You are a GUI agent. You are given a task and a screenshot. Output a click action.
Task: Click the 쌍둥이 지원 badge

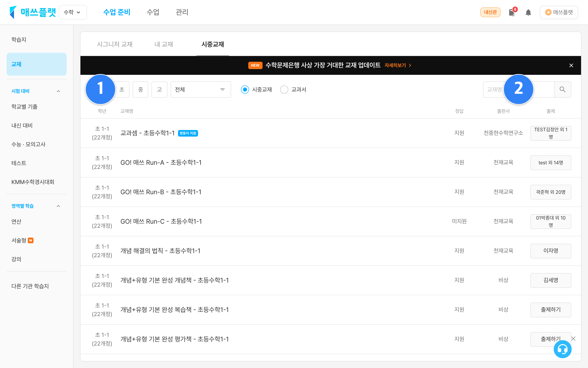click(188, 133)
